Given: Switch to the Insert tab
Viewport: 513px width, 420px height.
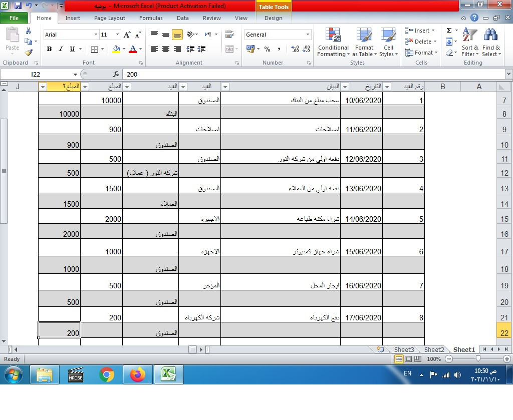Looking at the screenshot, I should [x=73, y=19].
